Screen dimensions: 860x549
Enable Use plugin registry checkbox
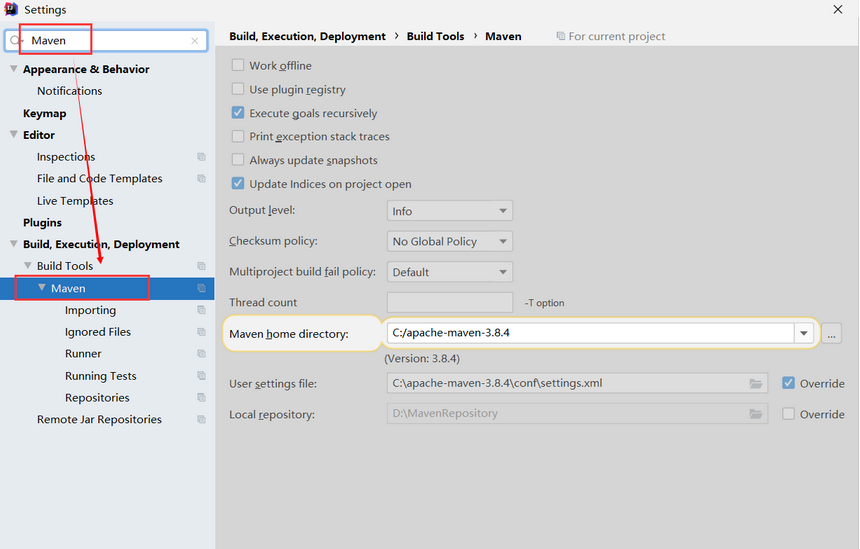(x=238, y=89)
